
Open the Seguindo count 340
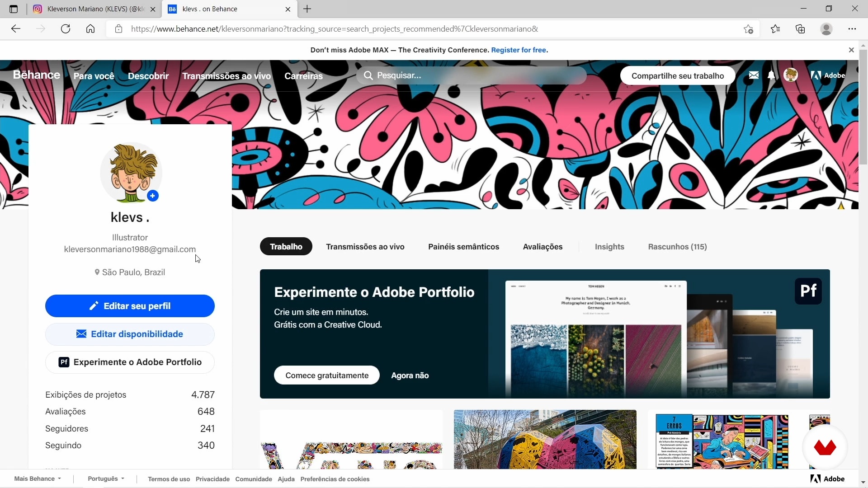click(x=206, y=446)
